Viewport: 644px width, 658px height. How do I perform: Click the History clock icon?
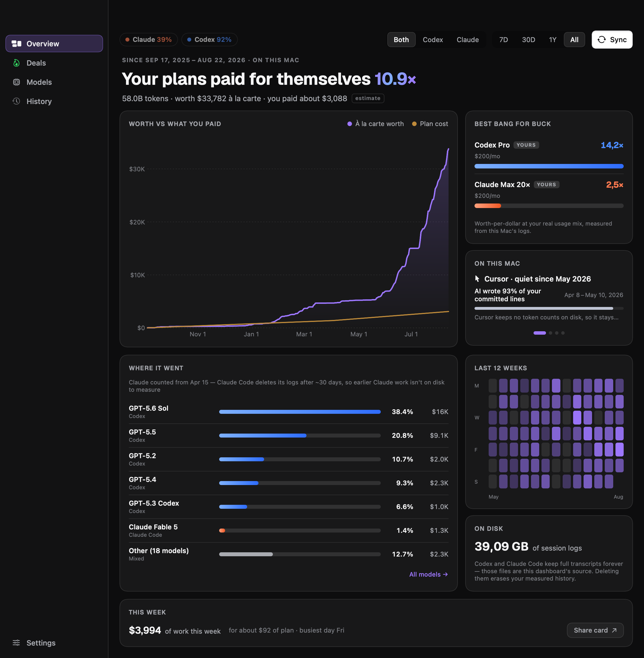click(16, 101)
